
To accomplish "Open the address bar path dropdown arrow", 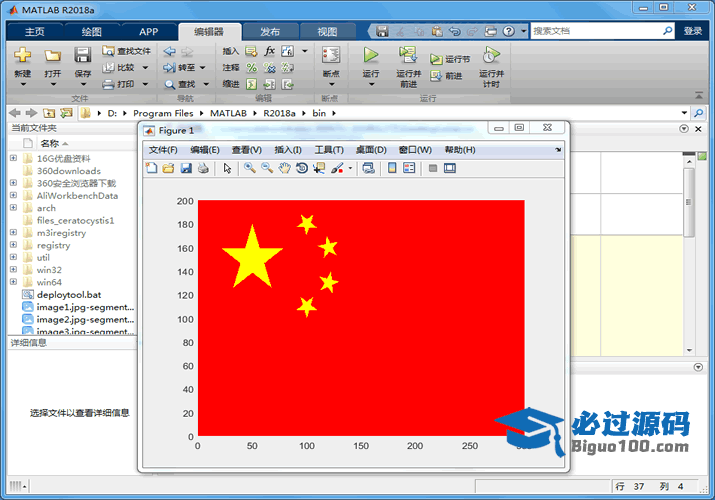I will pos(684,113).
